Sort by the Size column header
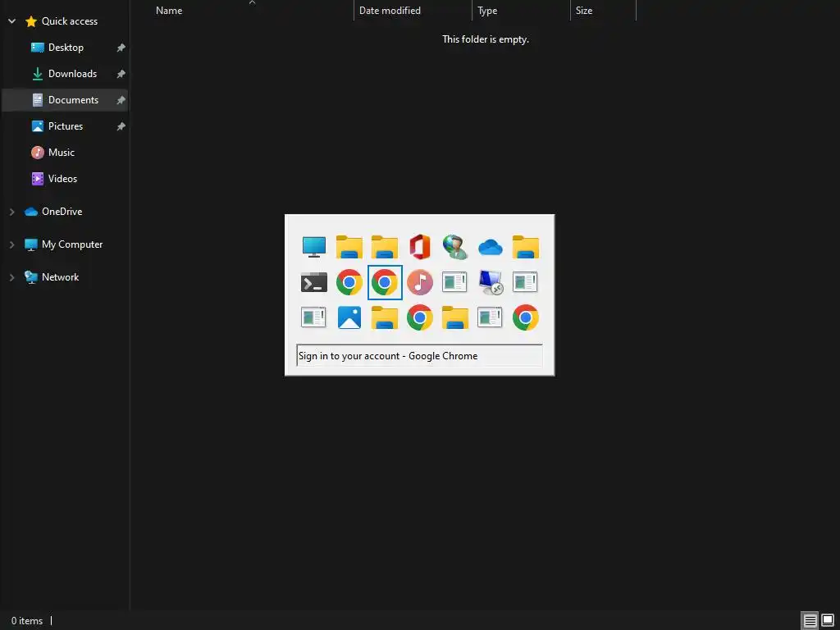840x630 pixels. pyautogui.click(x=603, y=10)
